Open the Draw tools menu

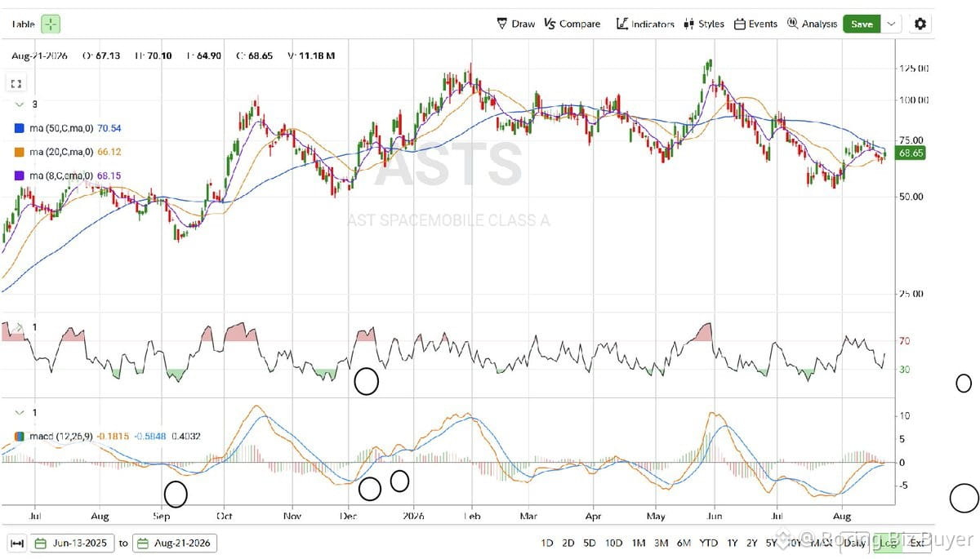pyautogui.click(x=516, y=24)
